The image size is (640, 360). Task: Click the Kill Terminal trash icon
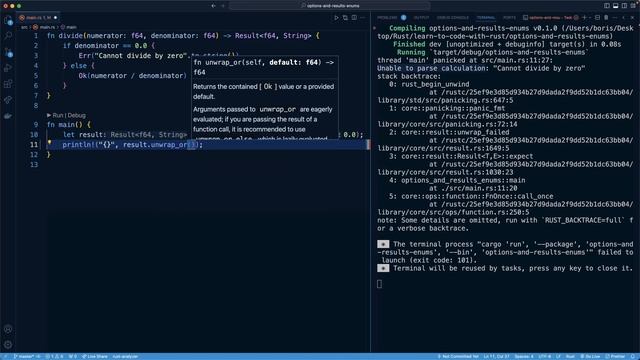coord(606,18)
